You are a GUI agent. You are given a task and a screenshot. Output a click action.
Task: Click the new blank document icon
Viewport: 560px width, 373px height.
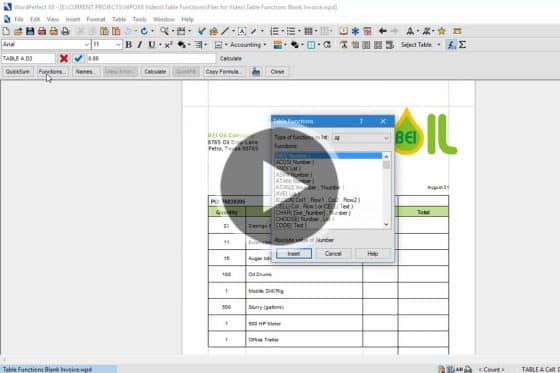pos(6,31)
